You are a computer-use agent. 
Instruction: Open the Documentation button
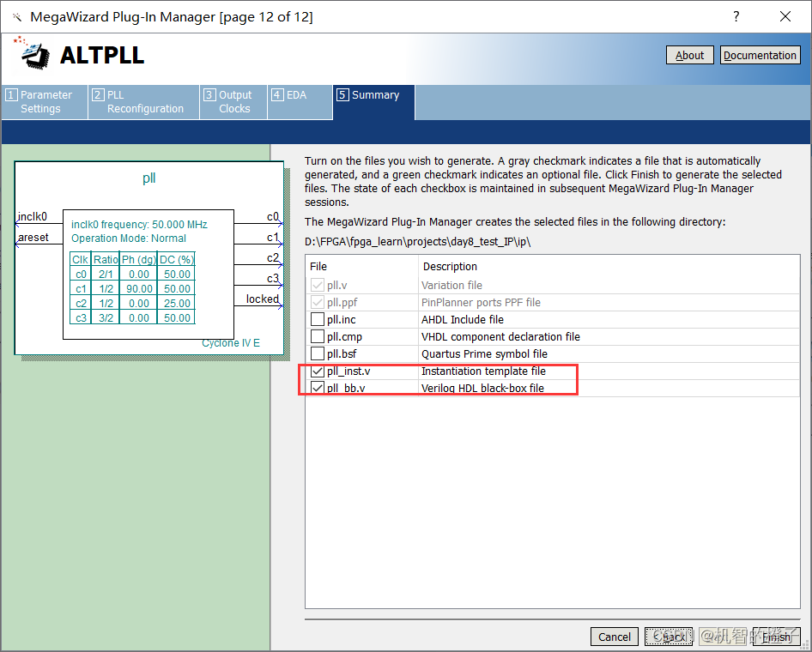(760, 56)
